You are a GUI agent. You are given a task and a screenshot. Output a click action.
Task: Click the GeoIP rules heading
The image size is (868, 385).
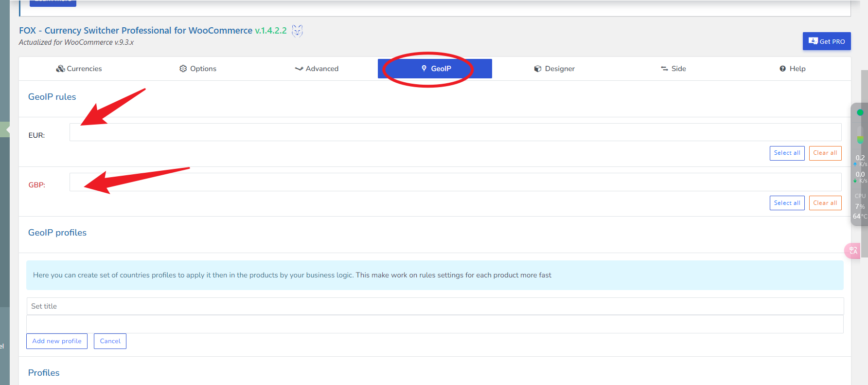(x=52, y=97)
